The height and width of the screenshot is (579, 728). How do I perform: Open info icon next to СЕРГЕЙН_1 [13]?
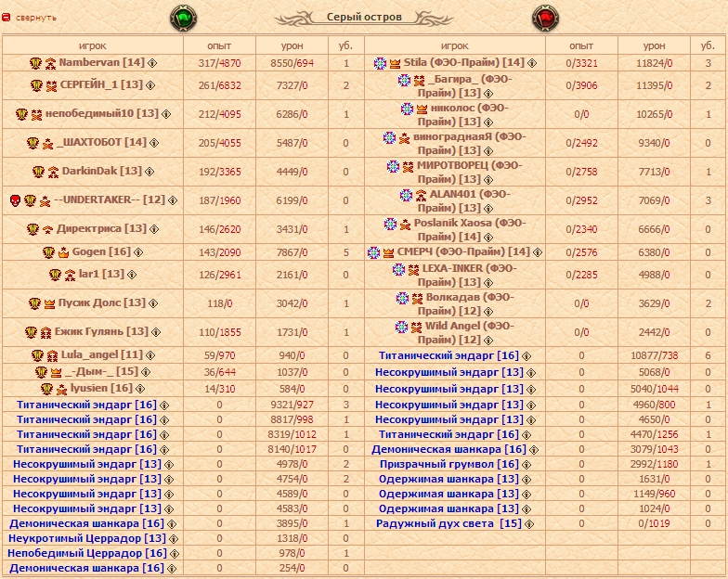150,85
